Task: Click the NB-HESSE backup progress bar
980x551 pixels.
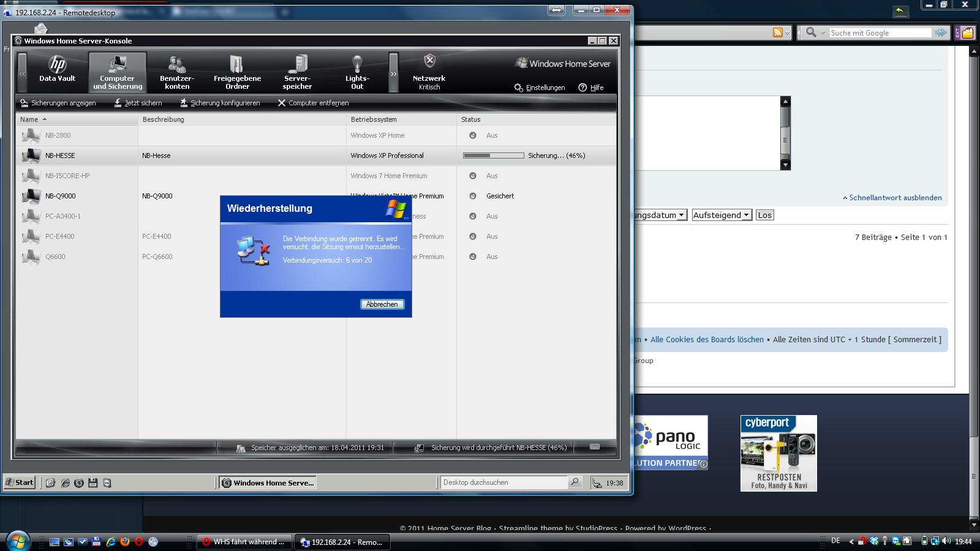Action: [x=494, y=156]
